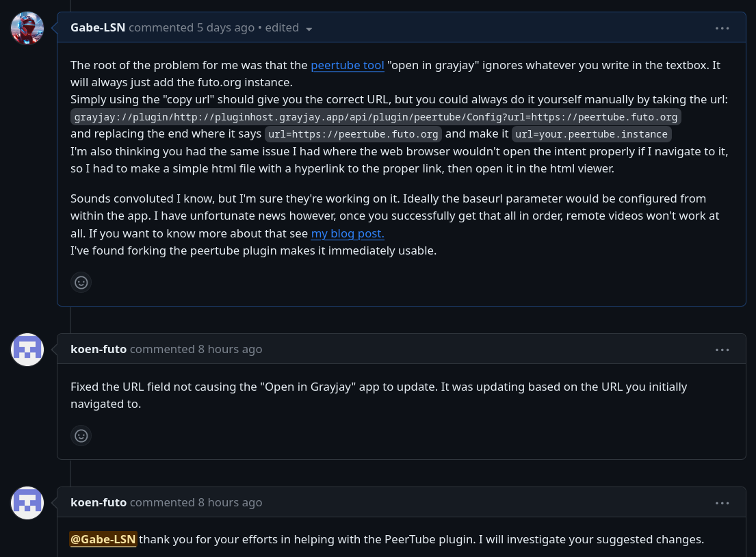Open the second koen-futo avatar
This screenshot has height=557, width=756.
27,503
